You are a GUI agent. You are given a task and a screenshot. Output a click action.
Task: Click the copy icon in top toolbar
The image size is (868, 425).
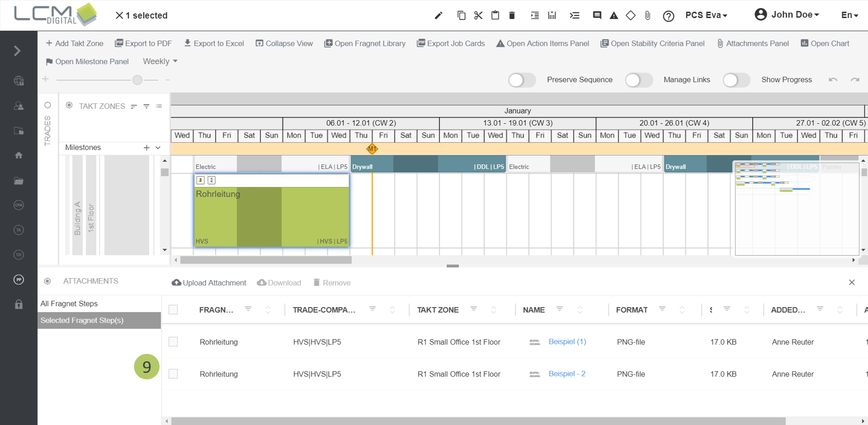pyautogui.click(x=461, y=16)
